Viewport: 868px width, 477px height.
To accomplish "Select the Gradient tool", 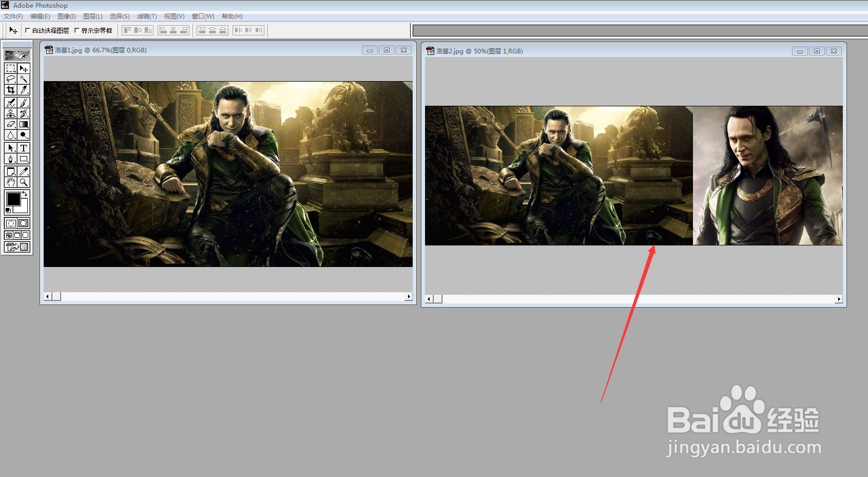I will [x=24, y=124].
